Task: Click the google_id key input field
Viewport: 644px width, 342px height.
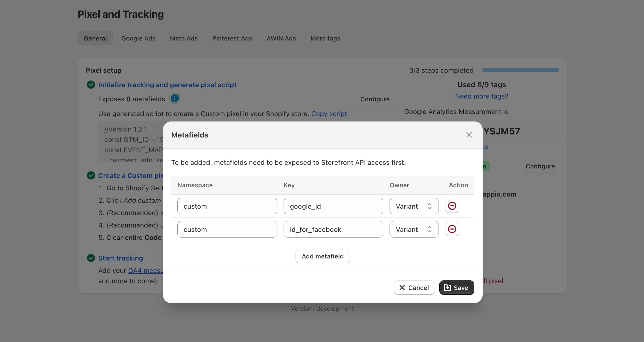Action: (333, 206)
